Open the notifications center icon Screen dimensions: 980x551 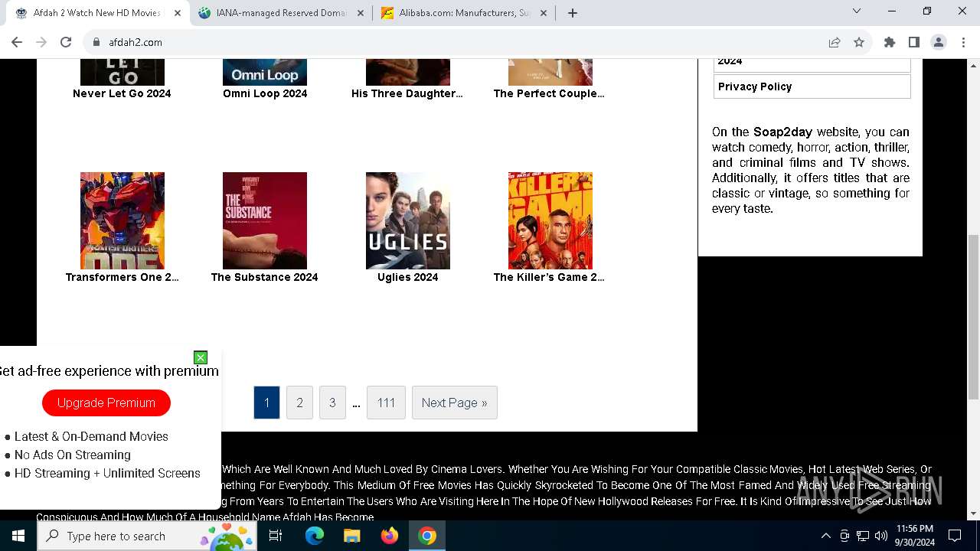[x=955, y=536]
